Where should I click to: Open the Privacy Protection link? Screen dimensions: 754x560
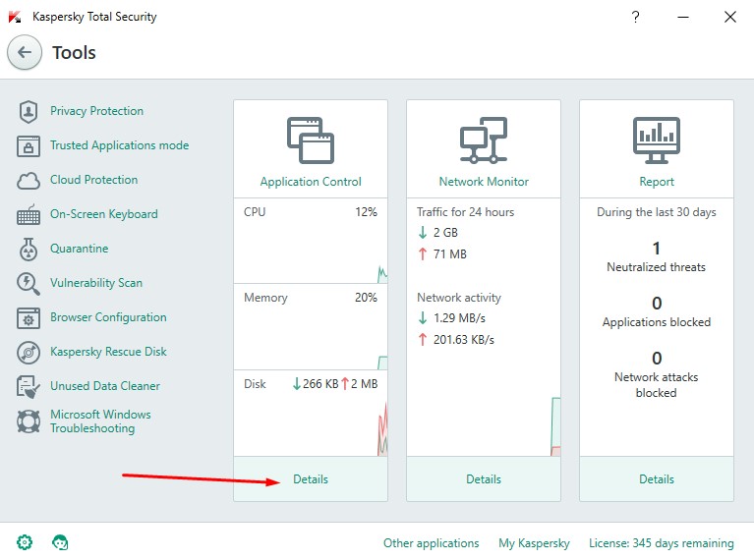coord(96,111)
